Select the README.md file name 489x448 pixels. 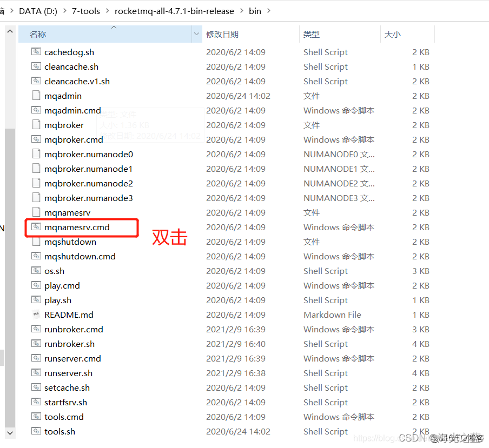(69, 315)
